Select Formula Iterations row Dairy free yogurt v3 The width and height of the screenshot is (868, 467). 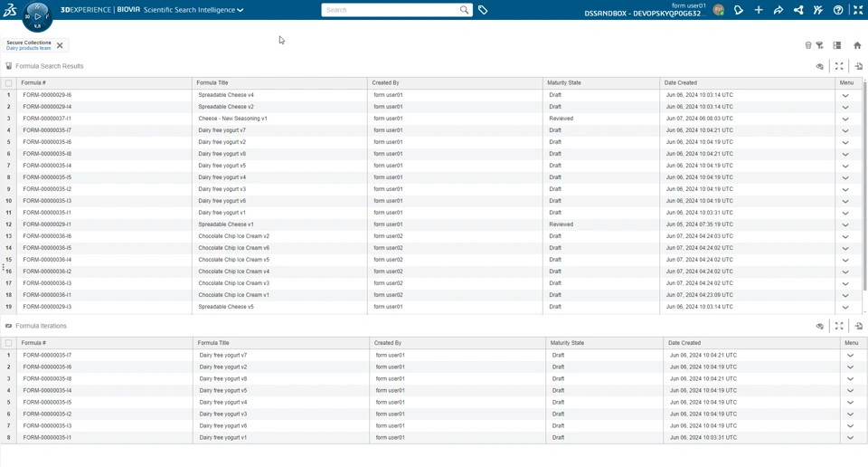[x=432, y=414]
